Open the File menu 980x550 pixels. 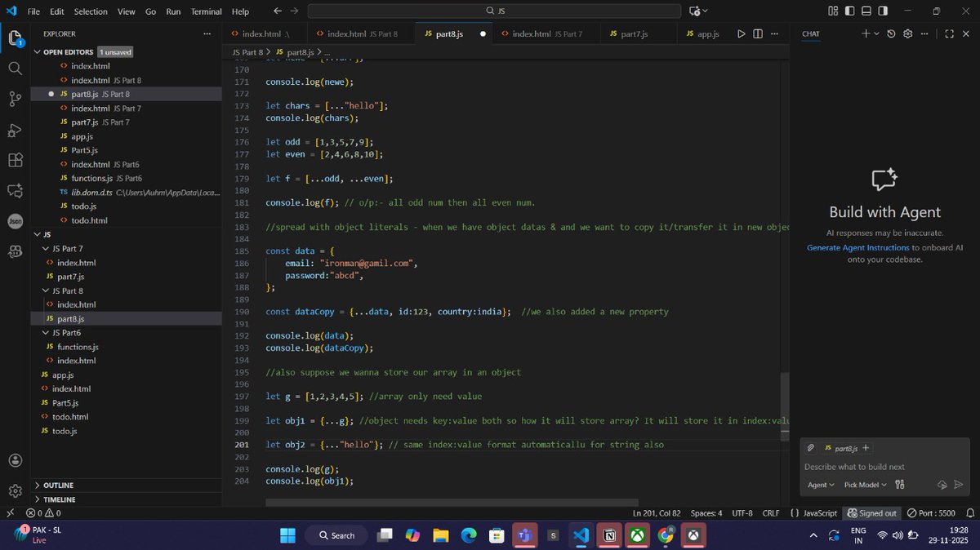click(33, 11)
